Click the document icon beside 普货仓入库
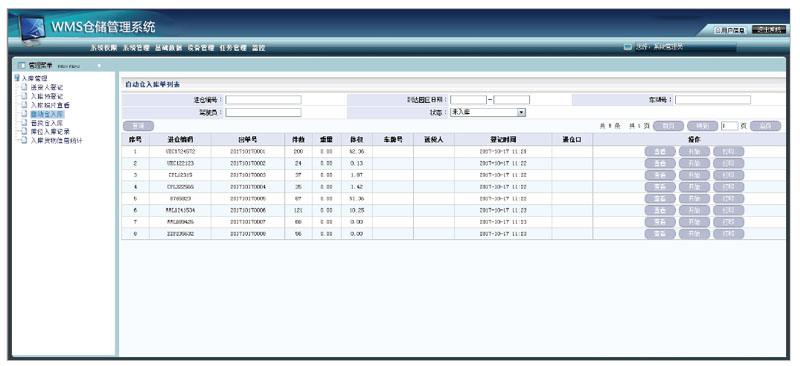800x366 pixels. point(24,123)
